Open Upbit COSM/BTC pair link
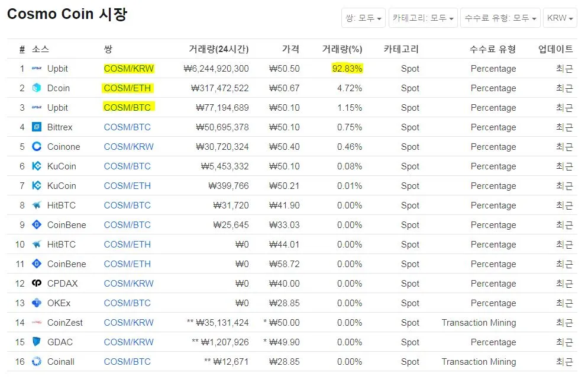 (x=127, y=108)
